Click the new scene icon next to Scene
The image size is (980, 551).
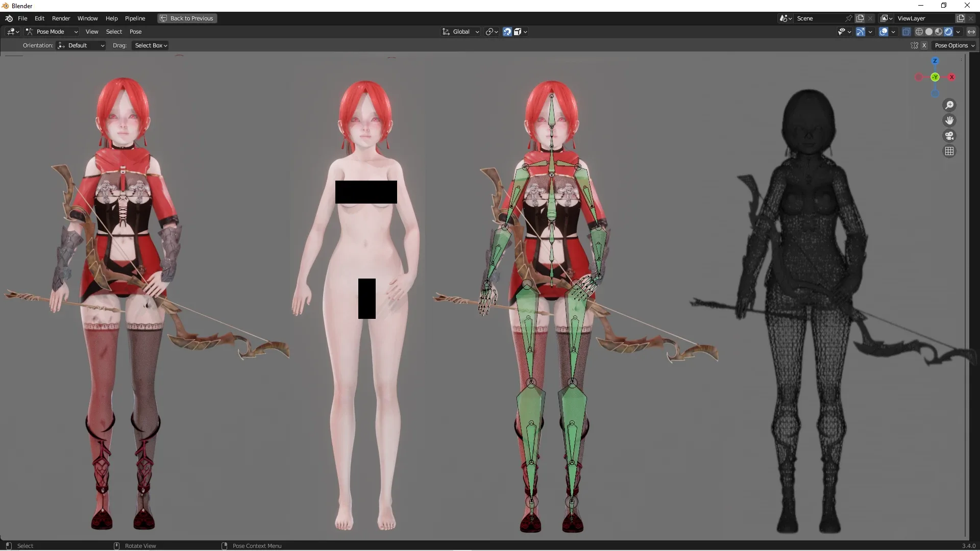pyautogui.click(x=860, y=18)
